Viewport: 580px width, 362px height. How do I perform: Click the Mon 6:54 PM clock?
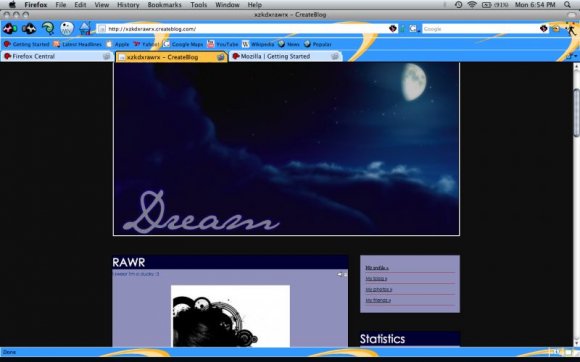tap(535, 5)
